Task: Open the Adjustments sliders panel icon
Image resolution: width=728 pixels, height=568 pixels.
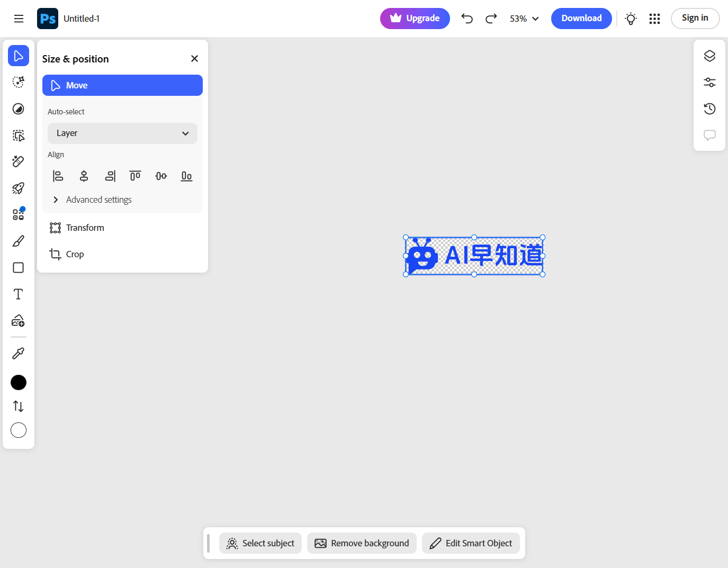Action: click(x=709, y=83)
